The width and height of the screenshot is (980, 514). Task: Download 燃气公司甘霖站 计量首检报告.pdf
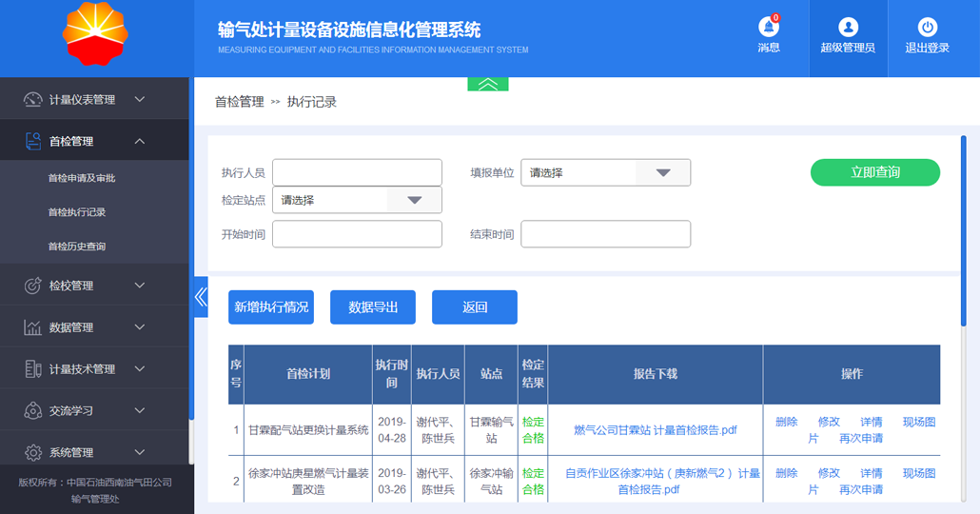[x=655, y=430]
